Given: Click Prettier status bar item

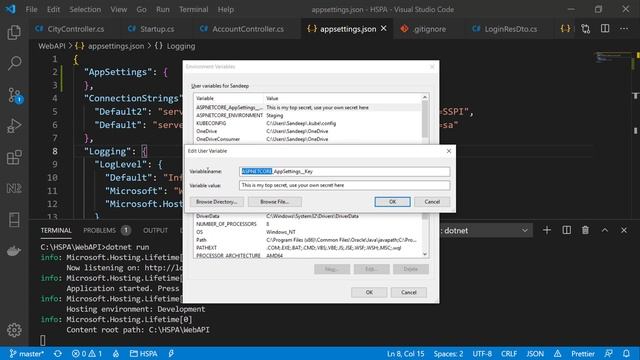Looking at the screenshot, I should tap(582, 353).
